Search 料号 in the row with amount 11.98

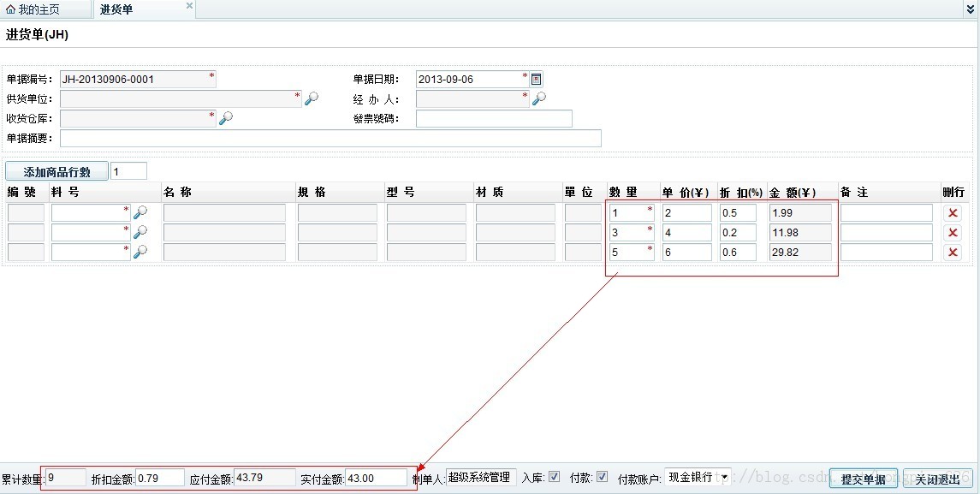140,233
